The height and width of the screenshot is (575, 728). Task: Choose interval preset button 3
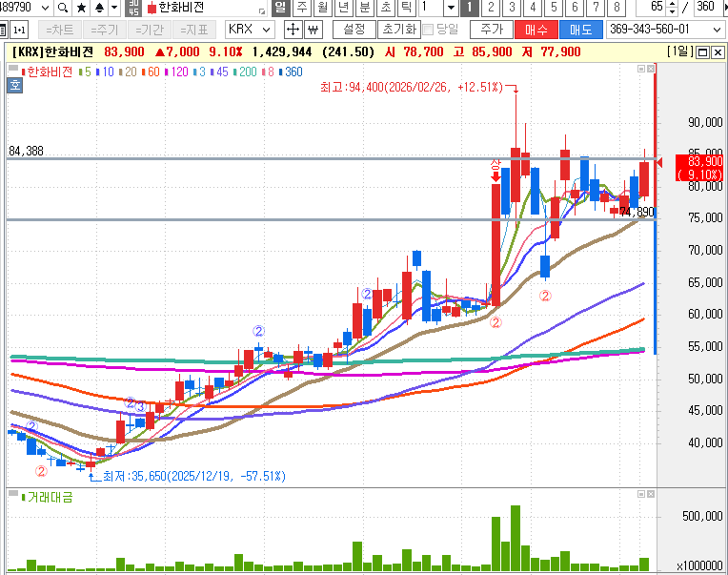tap(512, 7)
